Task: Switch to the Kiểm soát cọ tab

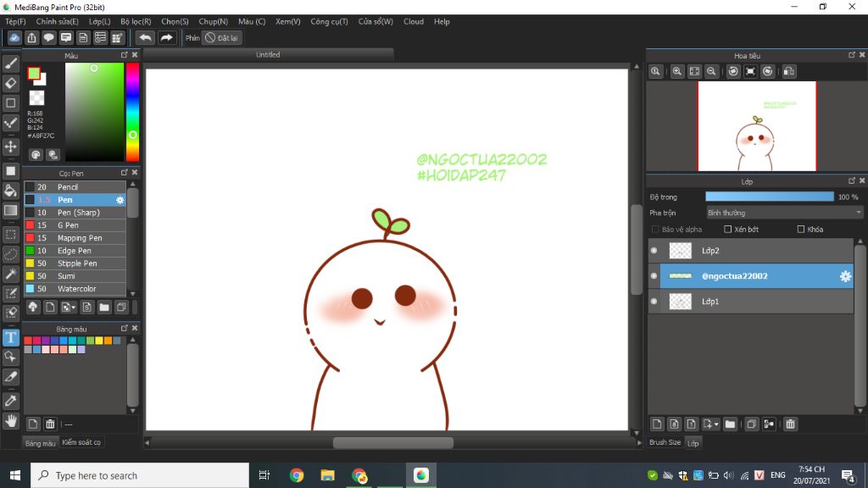Action: click(81, 442)
